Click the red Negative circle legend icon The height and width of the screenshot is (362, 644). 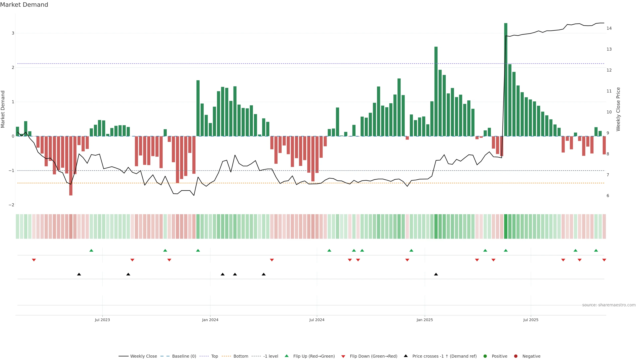point(516,356)
